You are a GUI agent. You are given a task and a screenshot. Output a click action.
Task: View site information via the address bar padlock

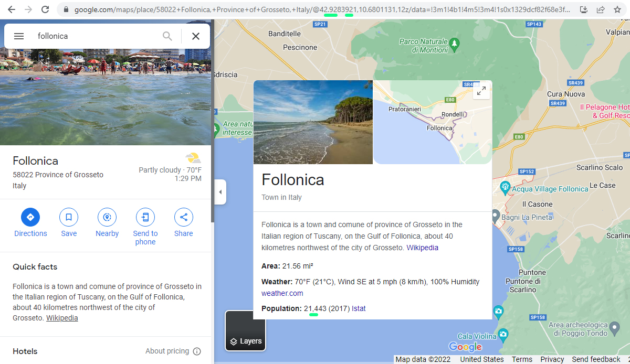66,9
